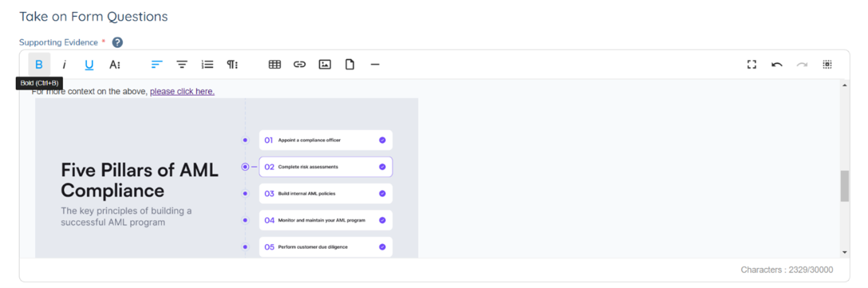The height and width of the screenshot is (288, 868).
Task: Toggle bold formatting in the toolbar
Action: click(39, 64)
